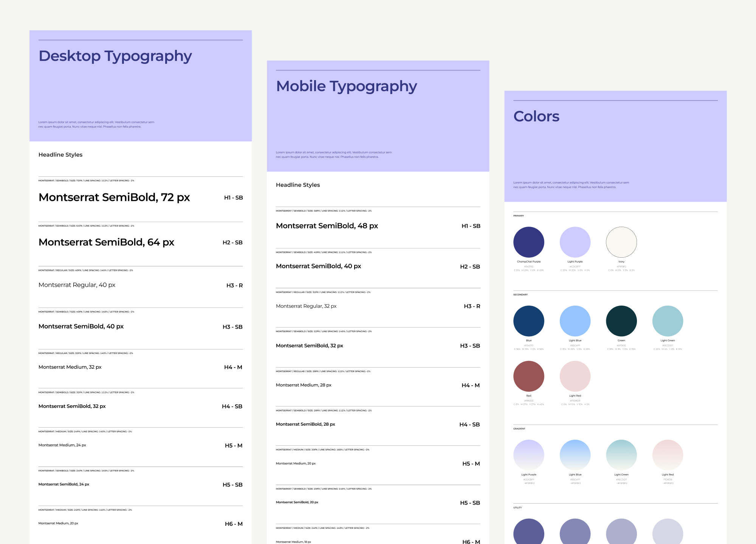756x544 pixels.
Task: Click the Desktop Typography title
Action: click(115, 56)
